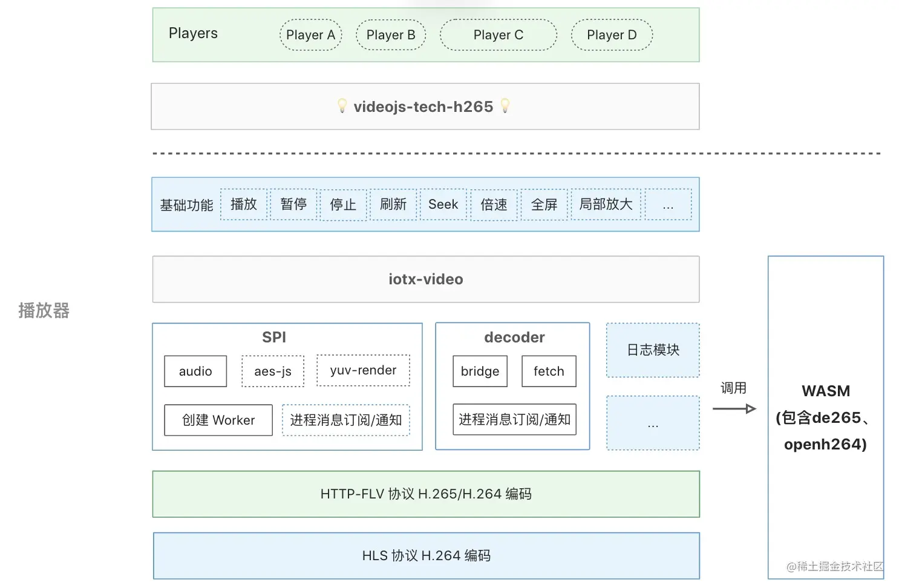The width and height of the screenshot is (899, 588).
Task: Select the fetch box in decoder
Action: (549, 371)
